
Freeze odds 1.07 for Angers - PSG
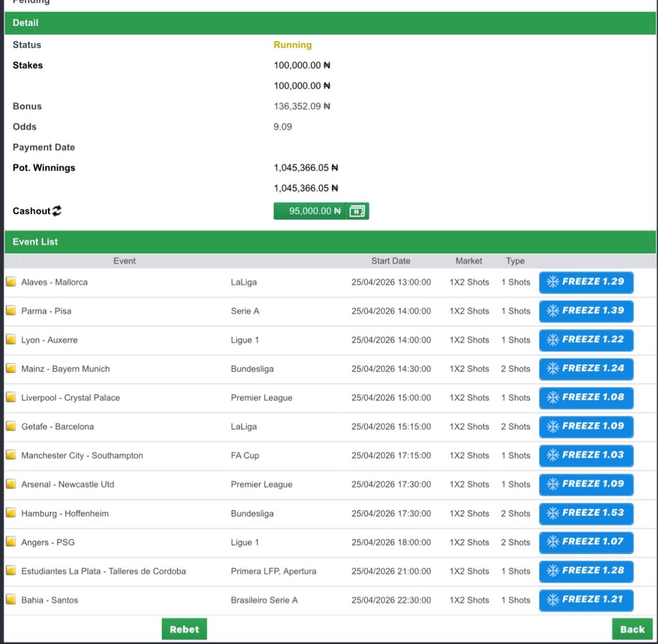[x=586, y=542]
